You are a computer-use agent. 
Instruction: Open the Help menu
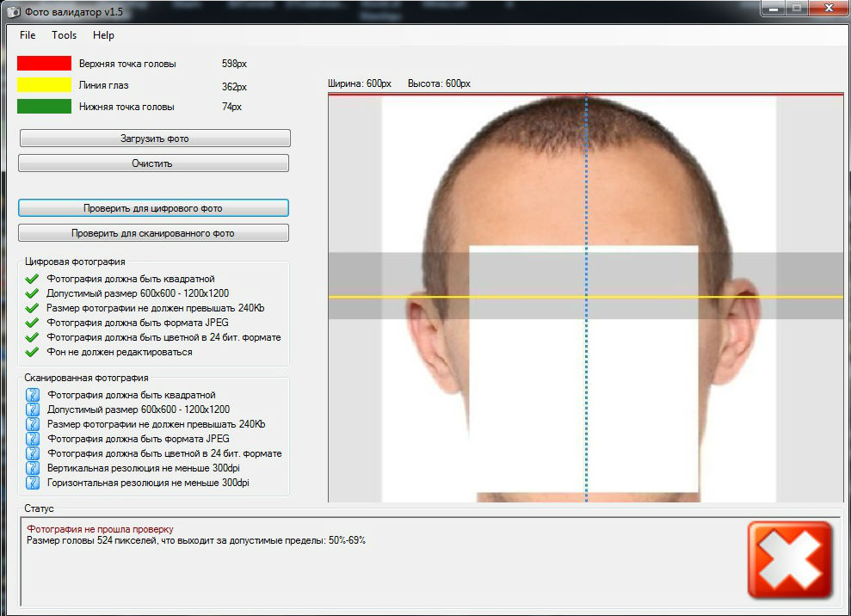(103, 35)
